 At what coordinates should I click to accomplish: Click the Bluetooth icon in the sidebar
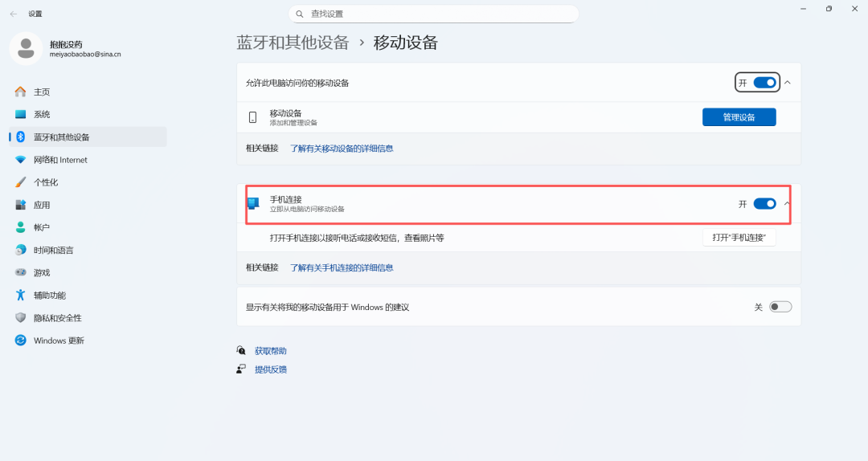[x=20, y=137]
